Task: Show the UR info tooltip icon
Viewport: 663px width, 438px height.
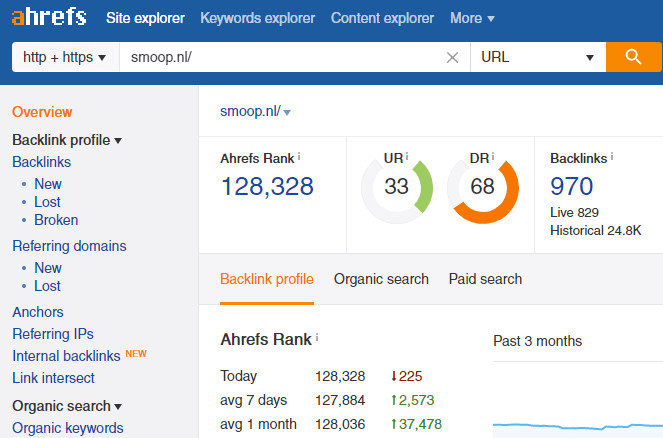Action: coord(407,157)
